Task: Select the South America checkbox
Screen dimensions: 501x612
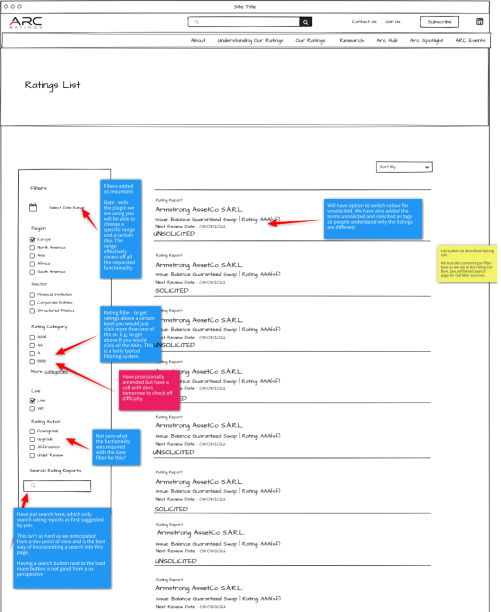Action: click(x=32, y=272)
